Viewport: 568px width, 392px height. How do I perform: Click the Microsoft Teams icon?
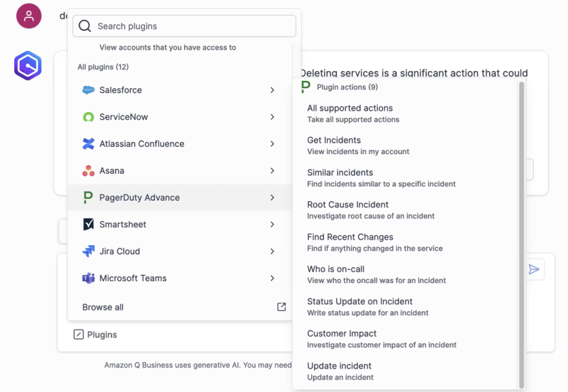pyautogui.click(x=88, y=278)
